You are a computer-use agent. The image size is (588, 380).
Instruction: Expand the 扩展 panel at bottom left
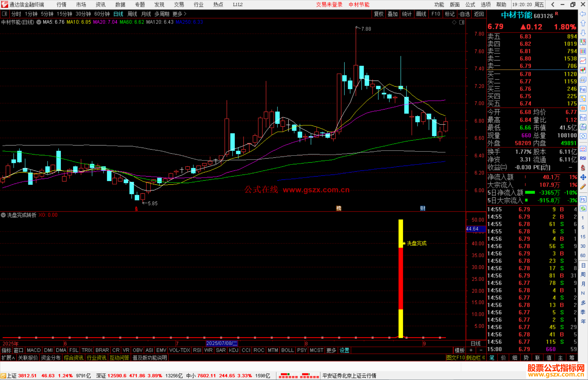[8, 358]
